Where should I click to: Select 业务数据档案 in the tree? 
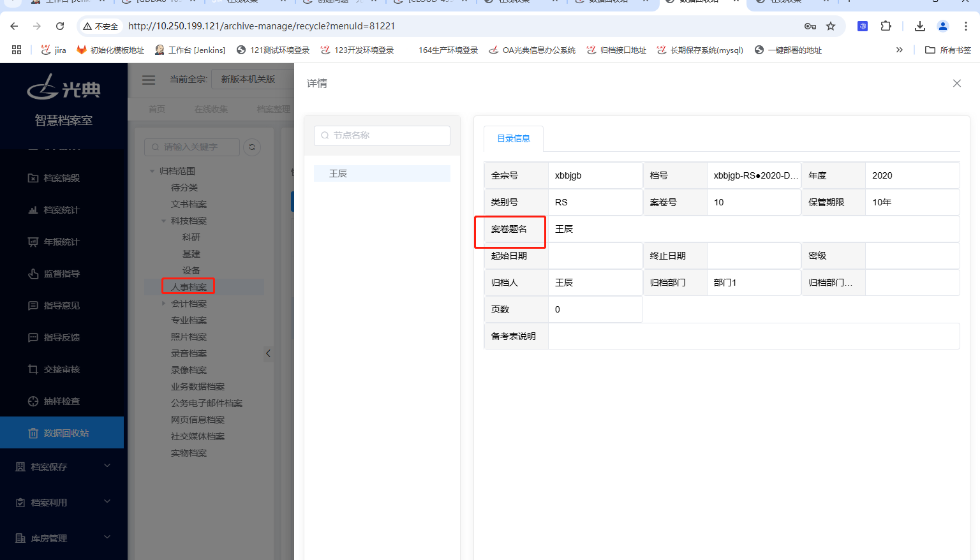(198, 387)
